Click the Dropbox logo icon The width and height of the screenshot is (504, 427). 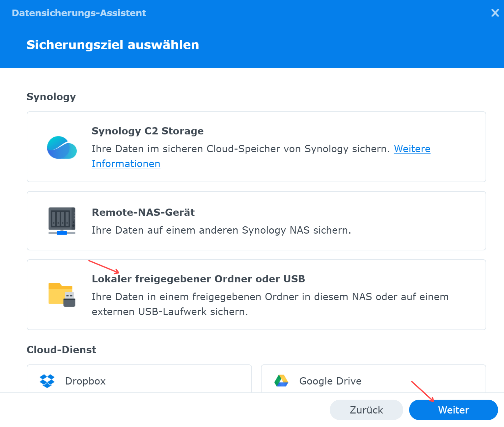tap(47, 381)
